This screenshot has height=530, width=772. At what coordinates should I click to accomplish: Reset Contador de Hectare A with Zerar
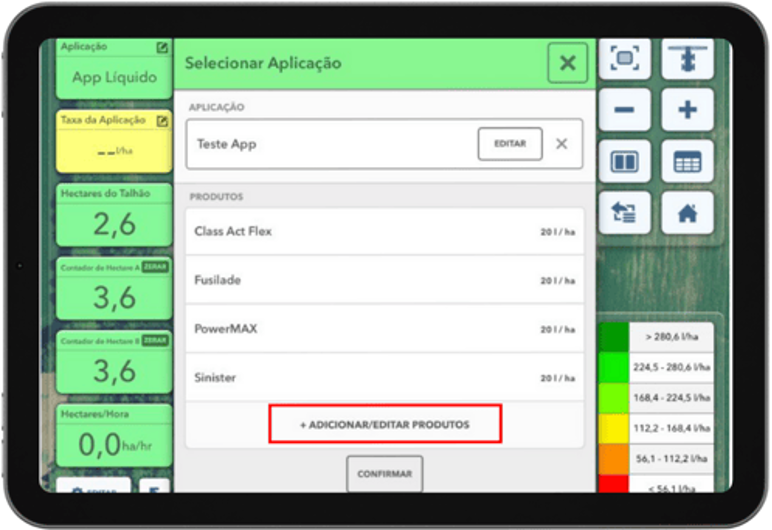coord(154,268)
